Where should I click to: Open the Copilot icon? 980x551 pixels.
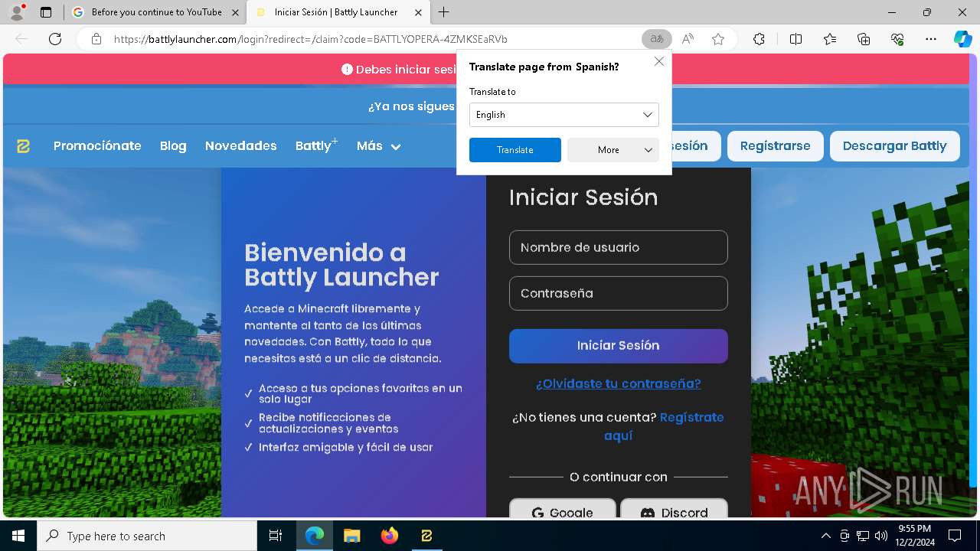(x=962, y=39)
